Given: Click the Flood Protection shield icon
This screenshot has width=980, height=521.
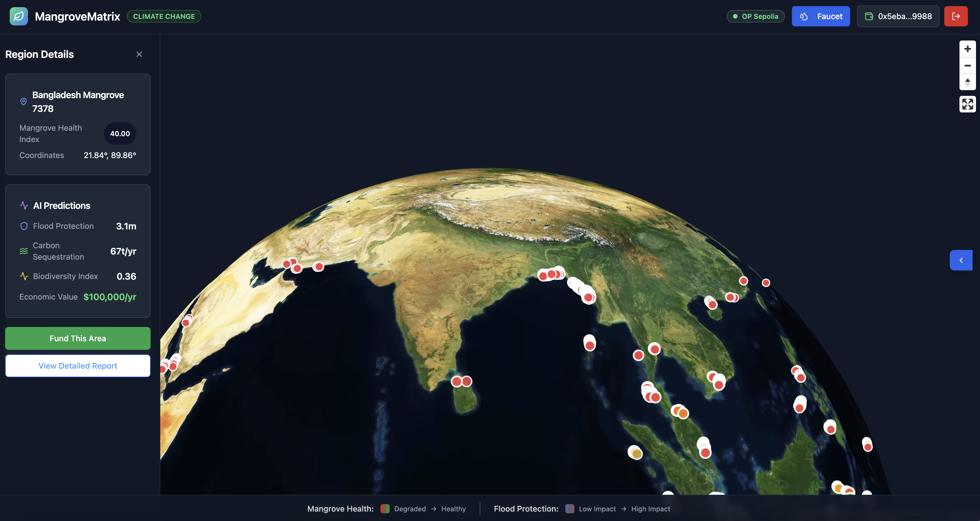Looking at the screenshot, I should coord(24,226).
